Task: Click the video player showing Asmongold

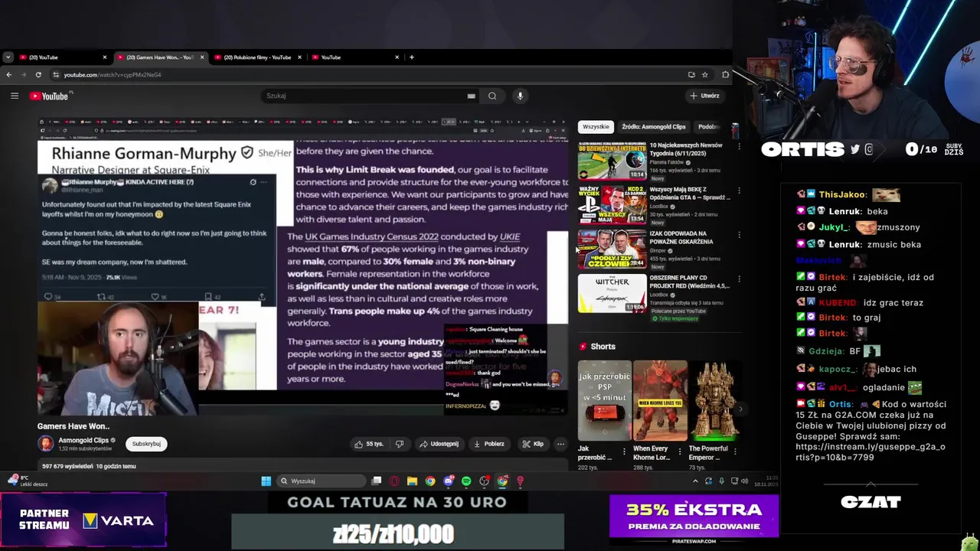Action: click(x=303, y=266)
